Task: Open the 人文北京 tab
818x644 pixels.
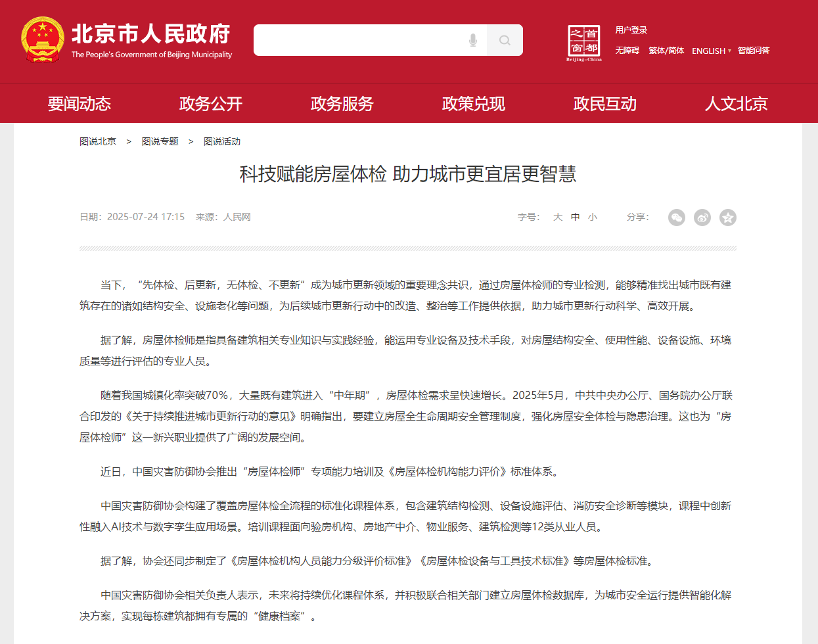Action: click(x=735, y=103)
